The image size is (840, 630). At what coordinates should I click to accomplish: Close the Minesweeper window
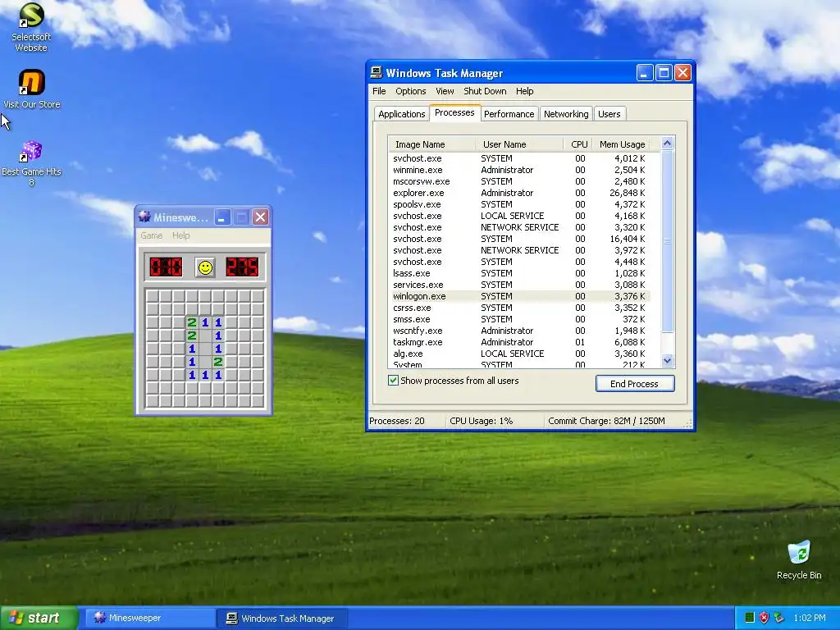point(260,217)
